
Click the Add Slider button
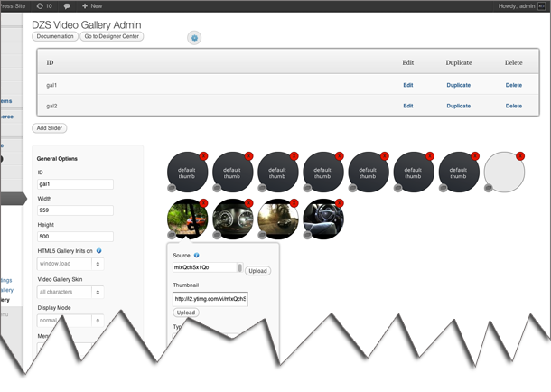[x=49, y=128]
